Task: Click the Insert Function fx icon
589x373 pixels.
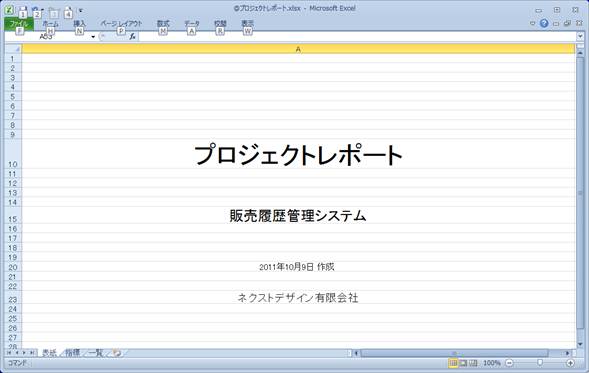Action: coord(132,36)
